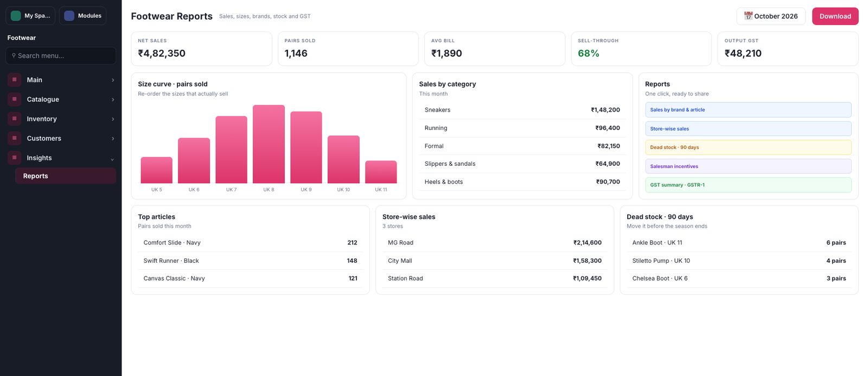Click the Net Sales ₹4,82,350 card
868x376 pixels.
[201, 49]
